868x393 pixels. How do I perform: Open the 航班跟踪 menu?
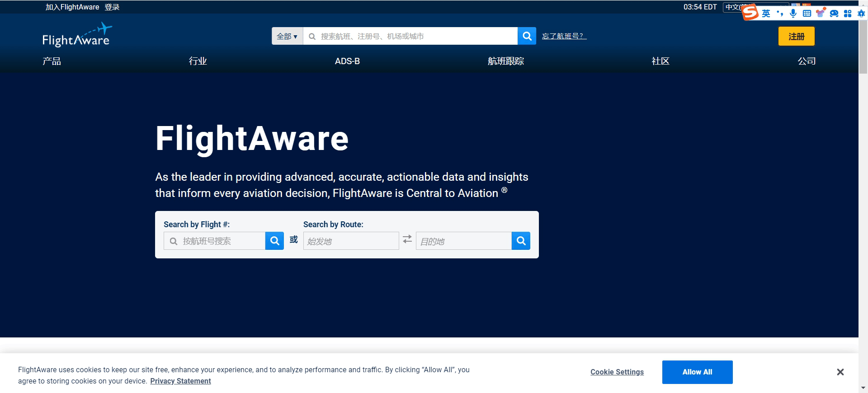[x=505, y=61]
